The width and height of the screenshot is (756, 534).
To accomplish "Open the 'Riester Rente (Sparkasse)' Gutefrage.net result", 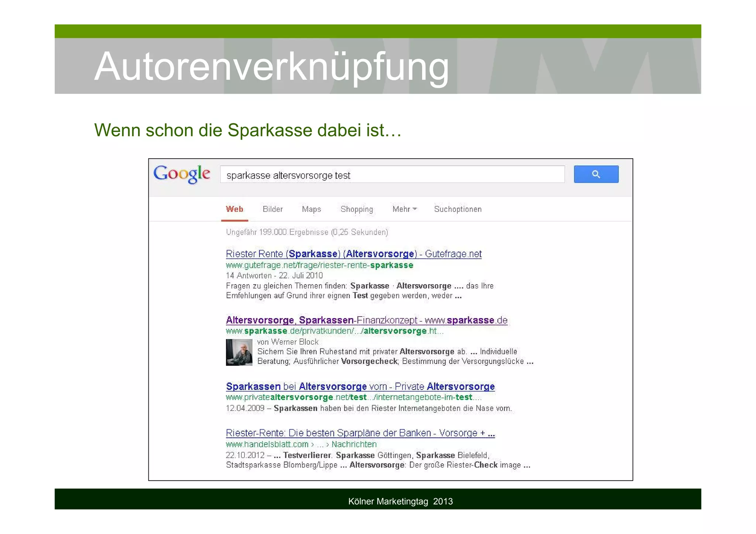I will (x=354, y=254).
